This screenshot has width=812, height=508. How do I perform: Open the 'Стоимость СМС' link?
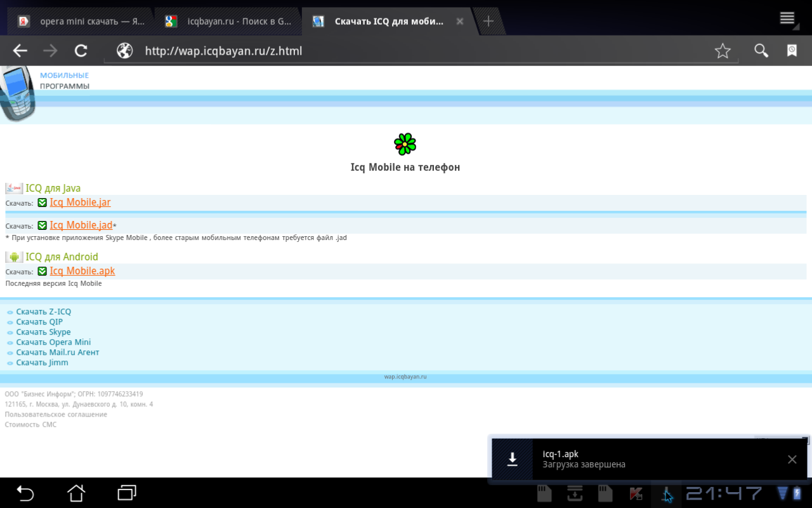point(30,425)
